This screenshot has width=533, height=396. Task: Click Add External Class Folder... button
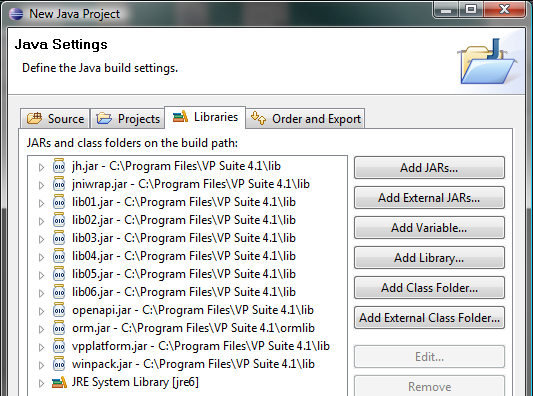429,317
